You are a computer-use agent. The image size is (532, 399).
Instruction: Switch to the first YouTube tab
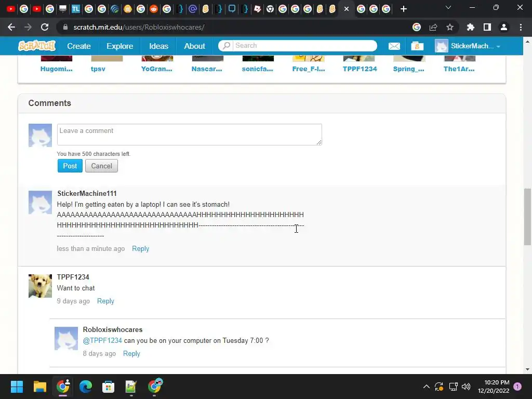point(11,9)
